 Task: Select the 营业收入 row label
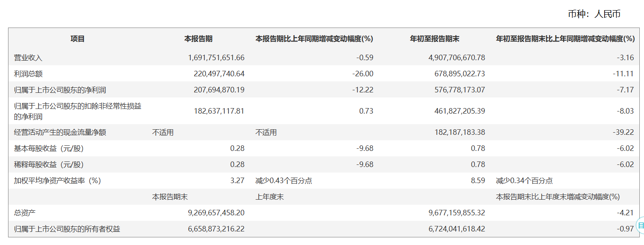pos(28,58)
